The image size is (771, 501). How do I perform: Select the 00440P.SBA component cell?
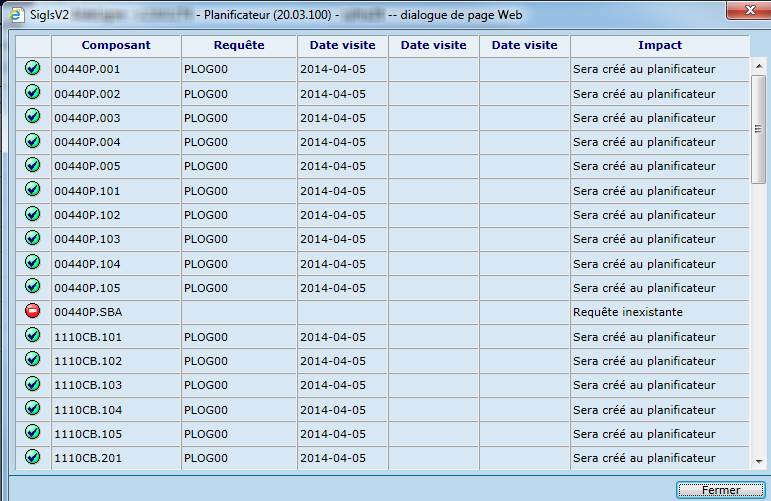point(116,312)
